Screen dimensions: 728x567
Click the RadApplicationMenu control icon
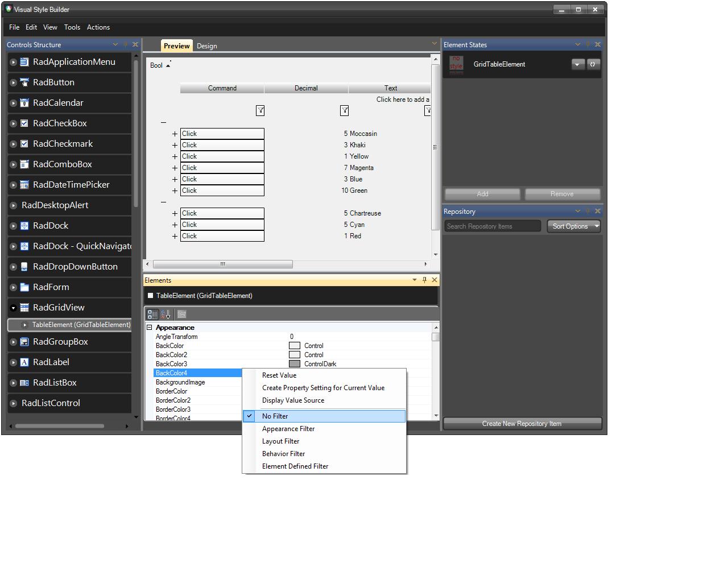coord(24,62)
